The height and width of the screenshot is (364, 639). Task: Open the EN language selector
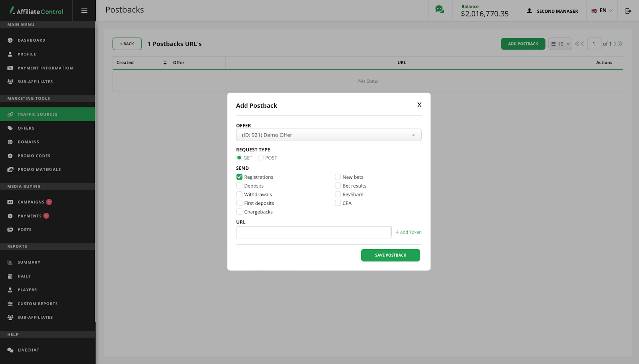[602, 11]
